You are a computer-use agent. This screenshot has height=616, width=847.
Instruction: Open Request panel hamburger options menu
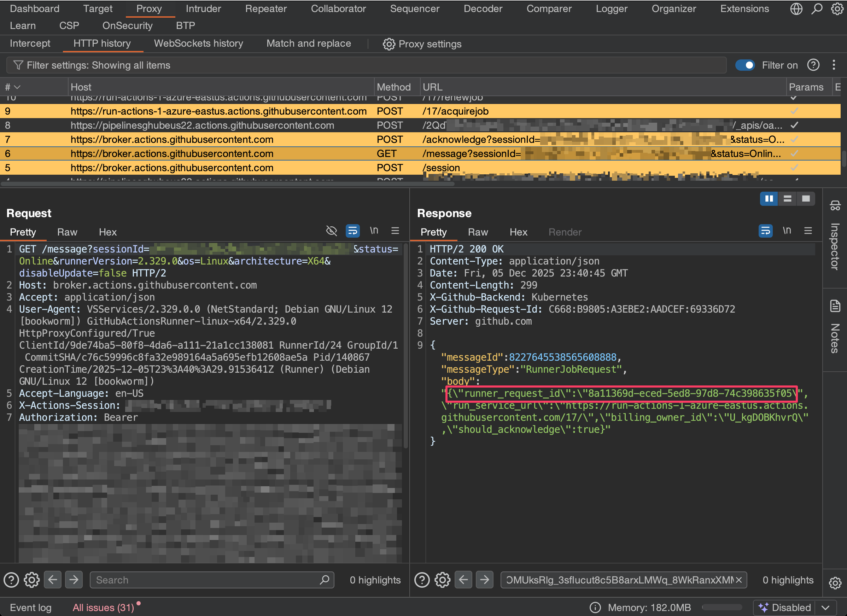[395, 231]
